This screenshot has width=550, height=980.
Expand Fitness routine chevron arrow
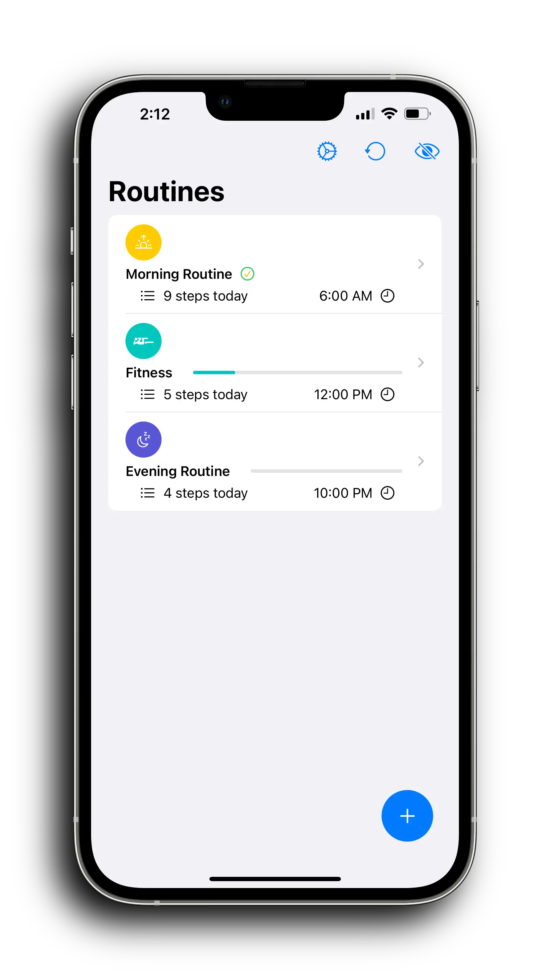point(421,363)
